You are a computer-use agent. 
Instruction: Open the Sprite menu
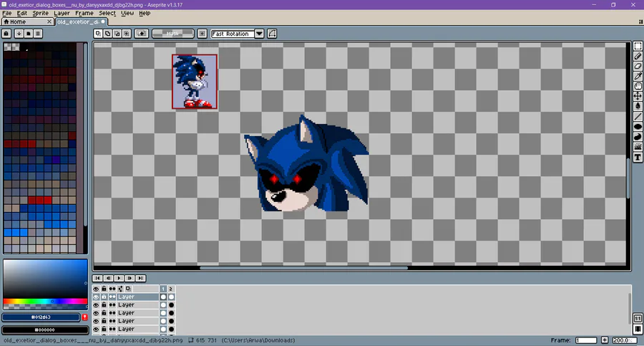tap(40, 13)
